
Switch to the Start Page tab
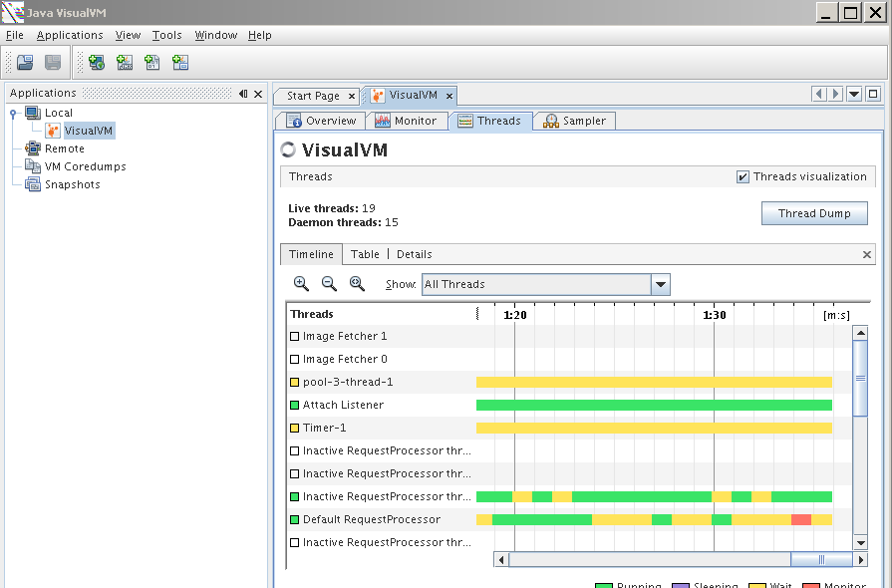point(313,96)
